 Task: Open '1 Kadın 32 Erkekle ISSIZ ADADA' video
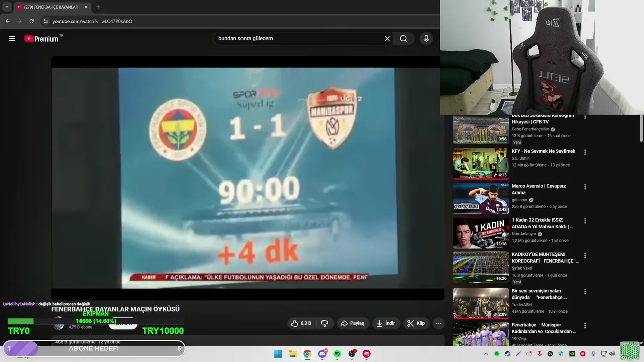click(x=542, y=223)
